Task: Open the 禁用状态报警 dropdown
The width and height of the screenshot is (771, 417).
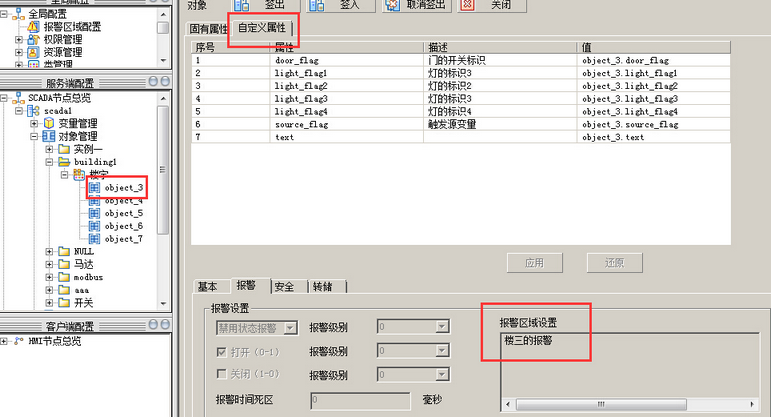Action: tap(291, 328)
